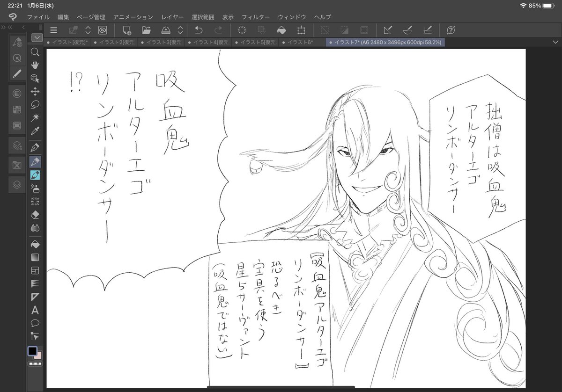This screenshot has height=392, width=562.
Task: Open the ファイル menu
Action: (38, 17)
